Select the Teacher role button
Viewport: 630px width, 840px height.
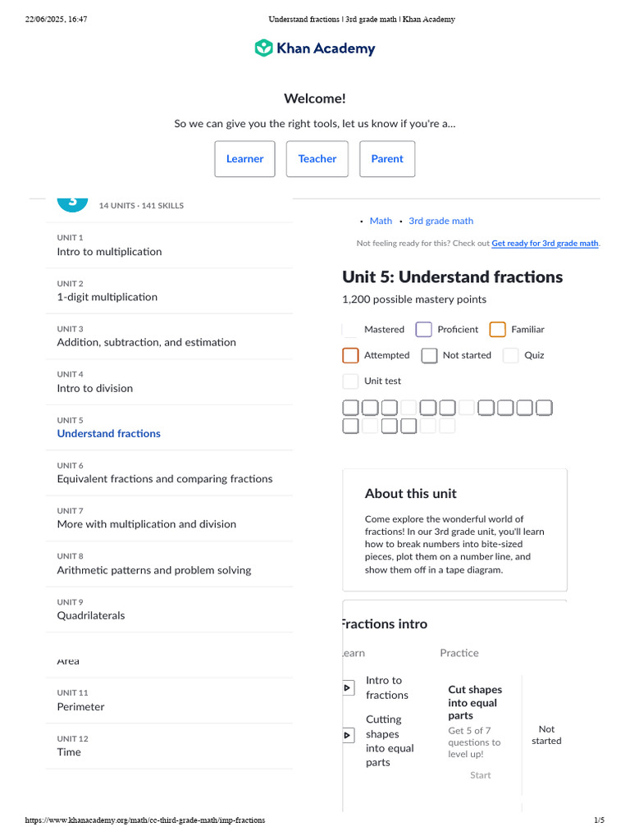[x=317, y=159]
